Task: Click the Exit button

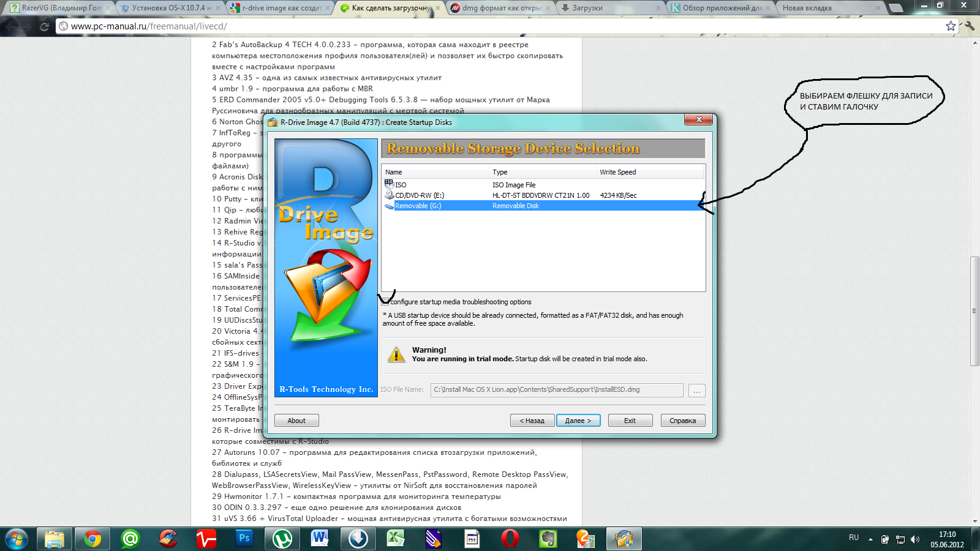Action: [630, 421]
